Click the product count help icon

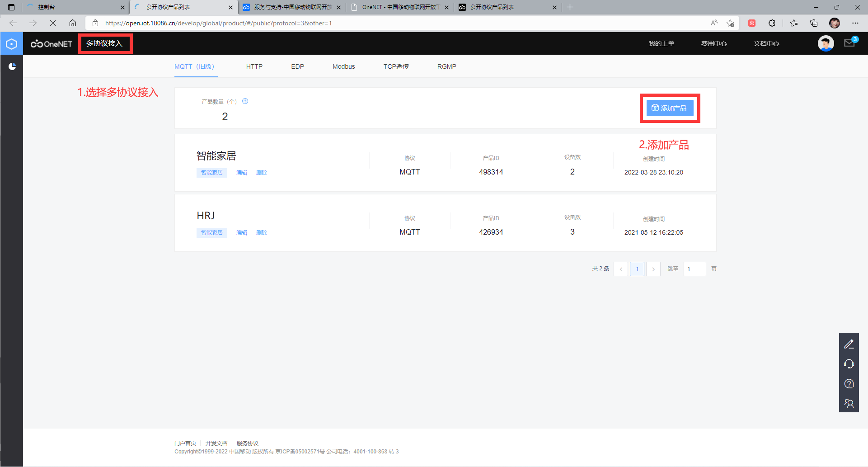[x=245, y=101]
